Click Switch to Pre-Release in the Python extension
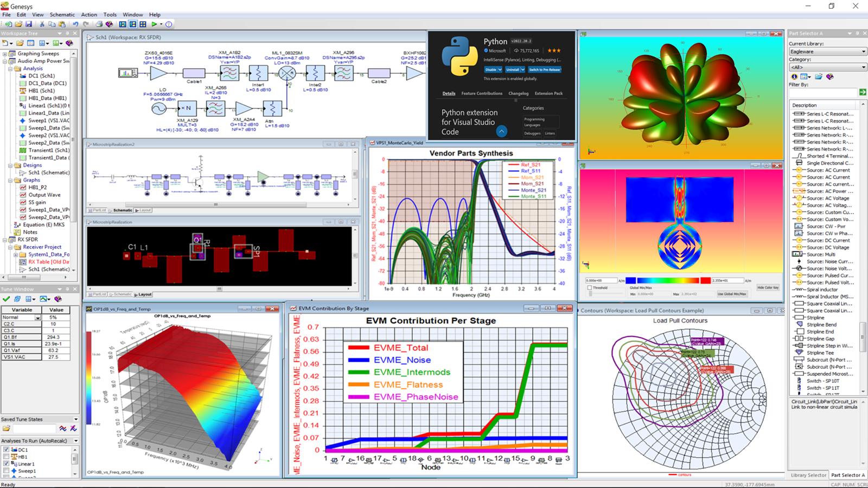Viewport: 868px width, 488px height. click(x=544, y=69)
